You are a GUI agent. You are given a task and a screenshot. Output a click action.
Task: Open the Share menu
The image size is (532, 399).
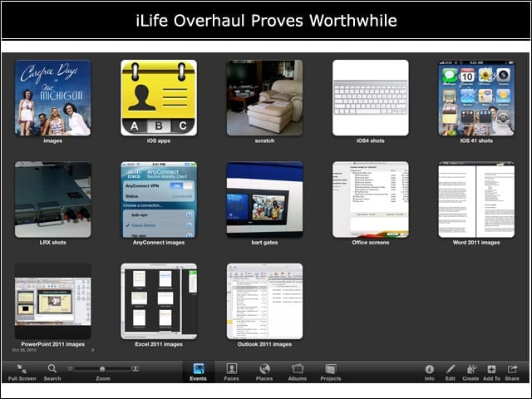(x=512, y=372)
